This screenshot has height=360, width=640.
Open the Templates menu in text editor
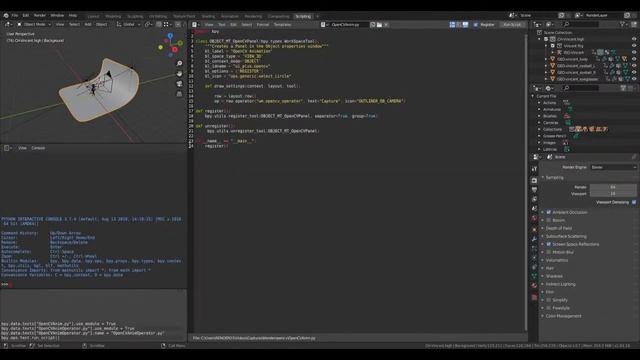click(x=282, y=24)
